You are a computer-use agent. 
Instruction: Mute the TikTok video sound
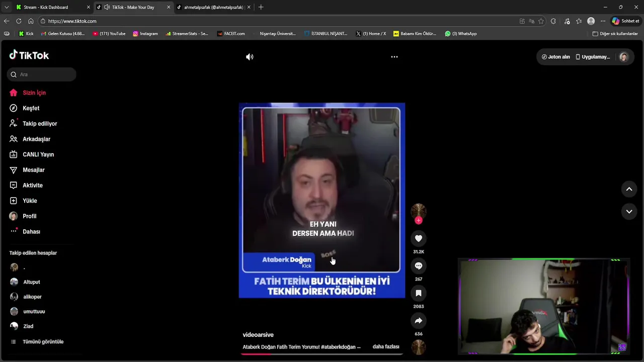[250, 57]
